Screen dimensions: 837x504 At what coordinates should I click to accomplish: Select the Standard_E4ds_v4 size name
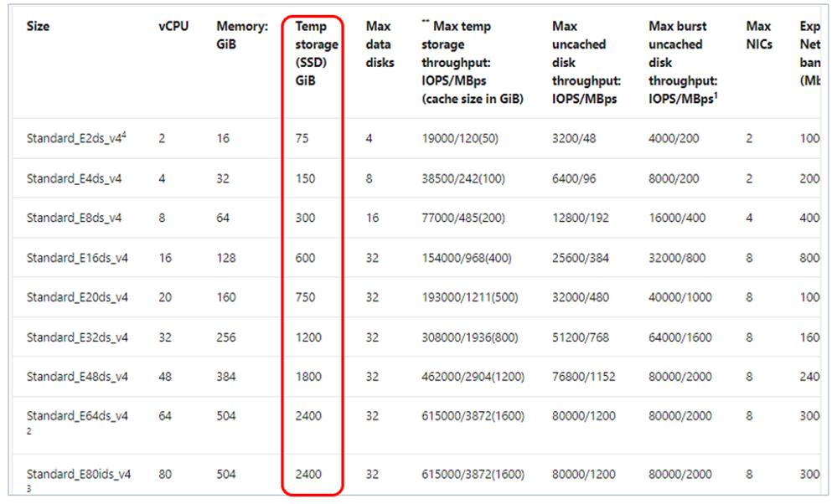(x=75, y=178)
